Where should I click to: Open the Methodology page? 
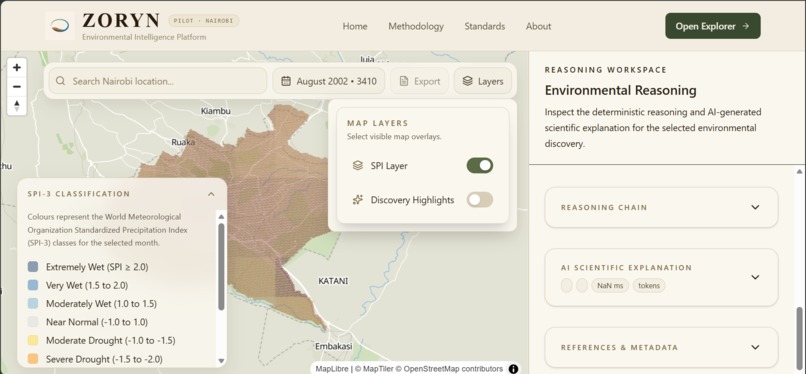tap(416, 26)
